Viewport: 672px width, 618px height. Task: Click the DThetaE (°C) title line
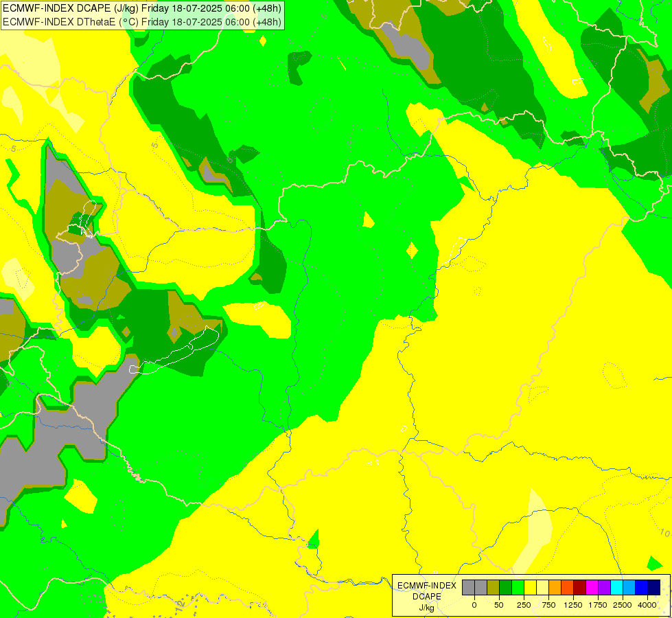(142, 22)
